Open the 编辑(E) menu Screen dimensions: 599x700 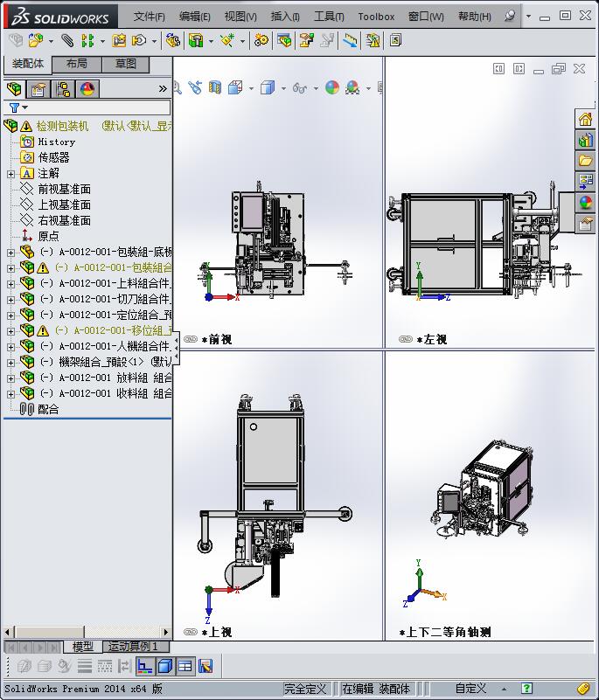coord(194,17)
